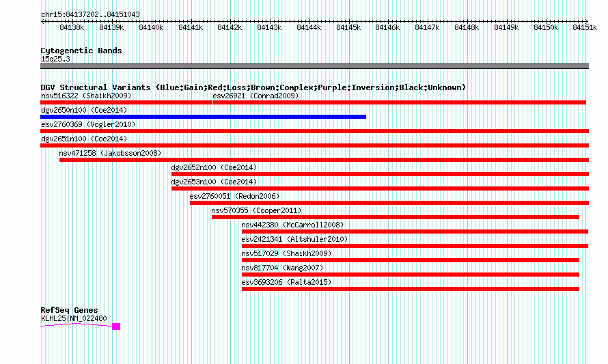Click the nsv570355 (Cooper2011) label
This screenshot has height=364, width=608.
coord(256,210)
